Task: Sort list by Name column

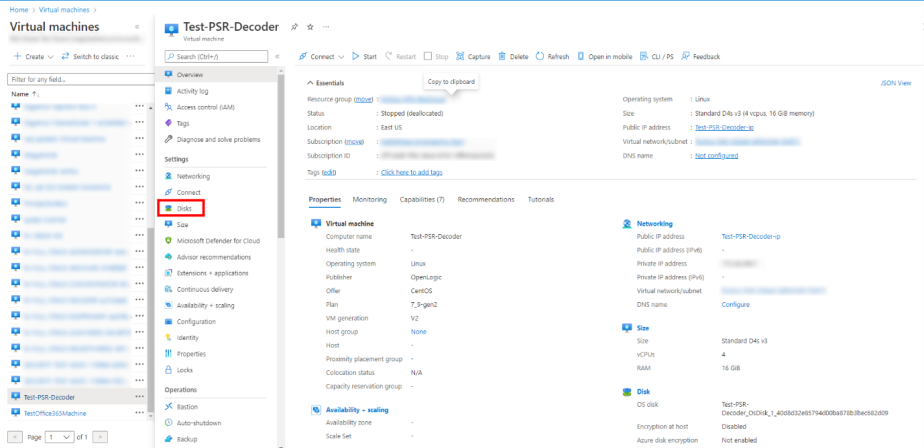Action: pyautogui.click(x=25, y=94)
